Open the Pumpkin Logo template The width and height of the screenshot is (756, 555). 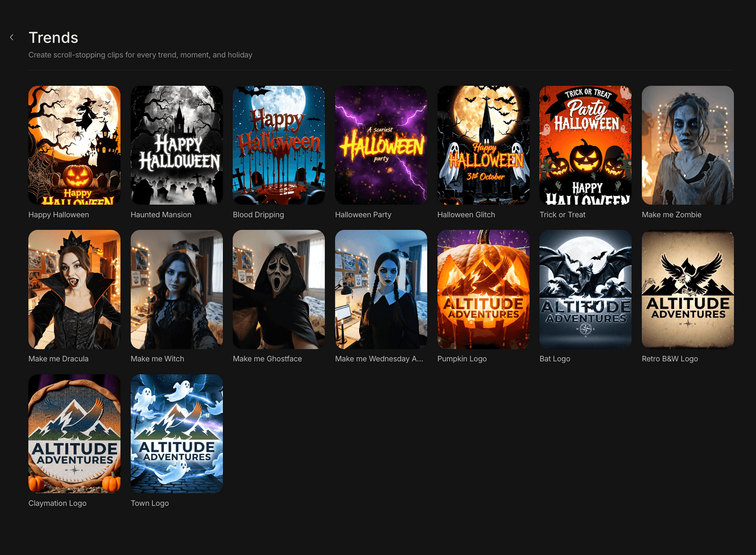pyautogui.click(x=483, y=289)
